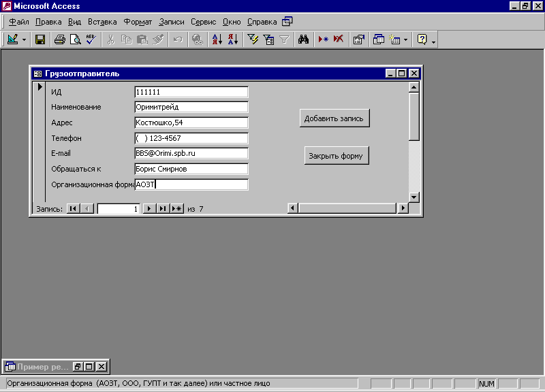This screenshot has height=392, width=545.
Task: Go to previous record navigation button
Action: click(87, 209)
